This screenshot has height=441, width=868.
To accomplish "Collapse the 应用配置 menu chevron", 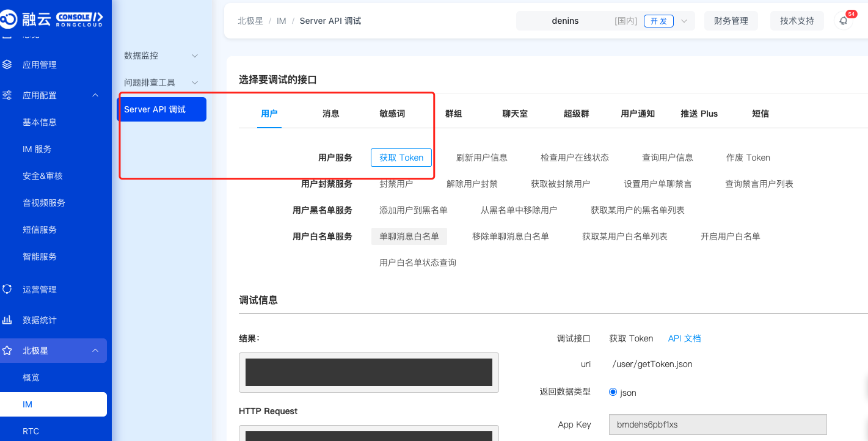I will (x=95, y=95).
